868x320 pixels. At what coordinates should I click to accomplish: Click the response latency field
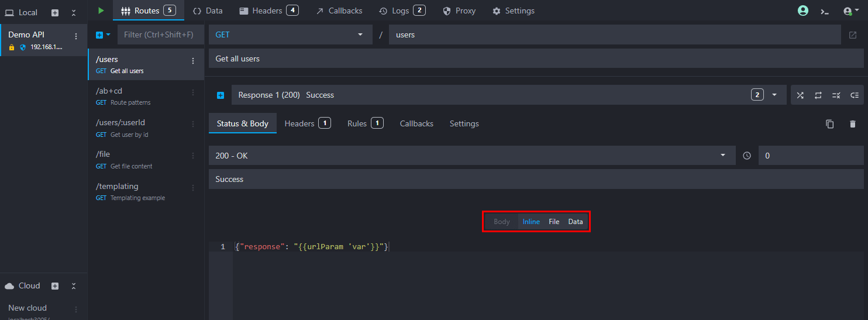810,156
